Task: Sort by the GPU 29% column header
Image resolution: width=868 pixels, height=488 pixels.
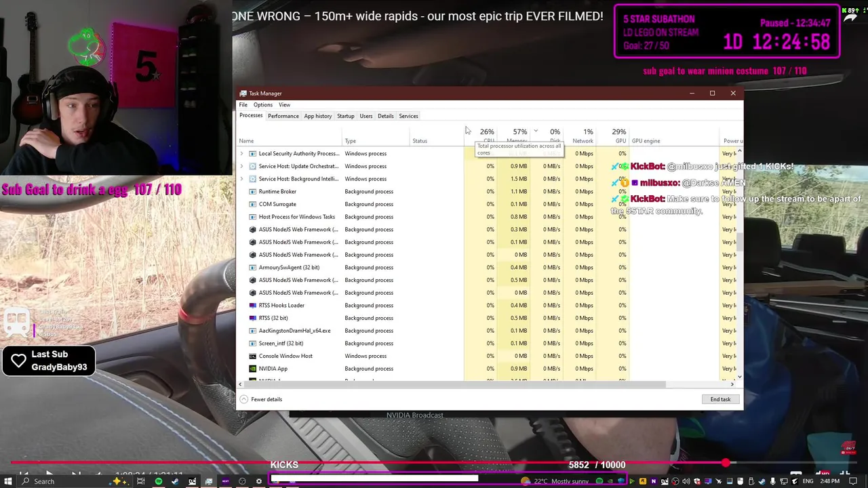Action: pyautogui.click(x=613, y=136)
